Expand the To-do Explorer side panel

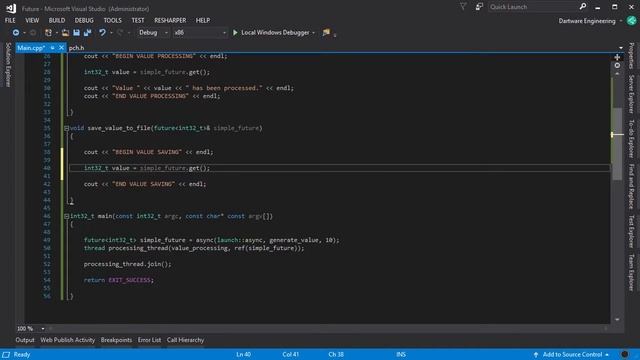pos(631,139)
